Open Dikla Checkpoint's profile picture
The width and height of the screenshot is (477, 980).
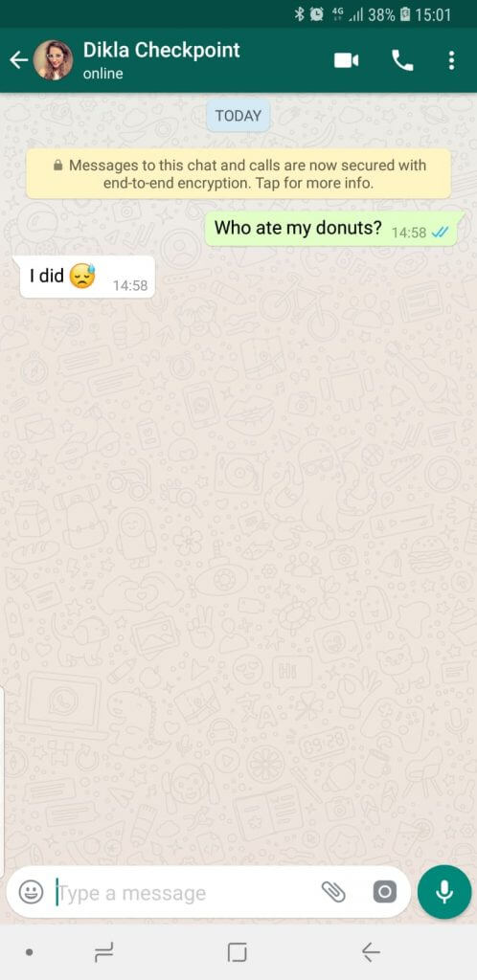53,60
